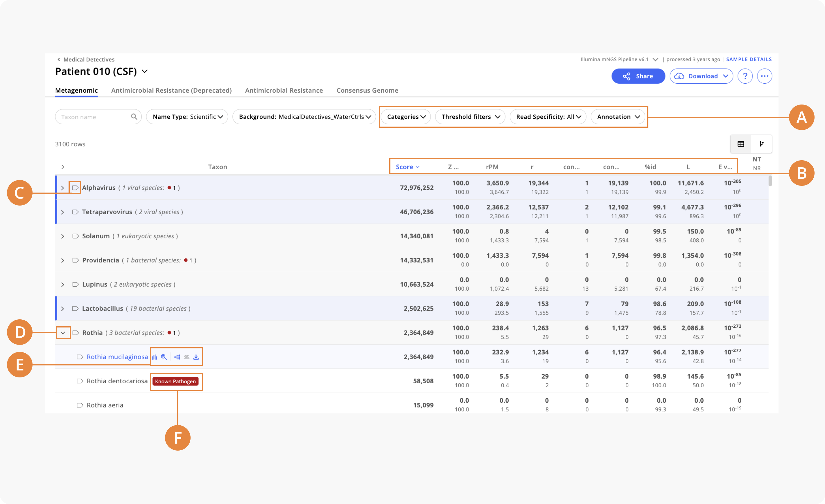Click the annotation flag beside Rothia mucilaginosa

point(80,357)
